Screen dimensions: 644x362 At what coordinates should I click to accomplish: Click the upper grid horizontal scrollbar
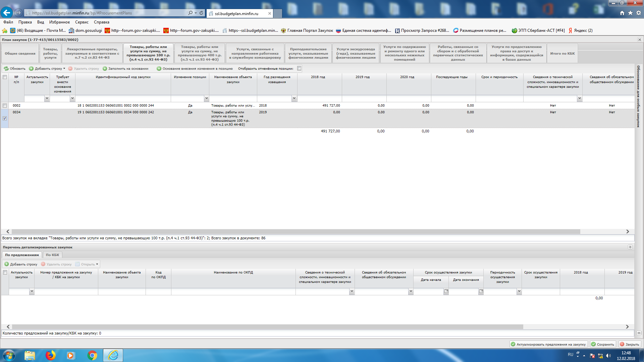tap(295, 232)
